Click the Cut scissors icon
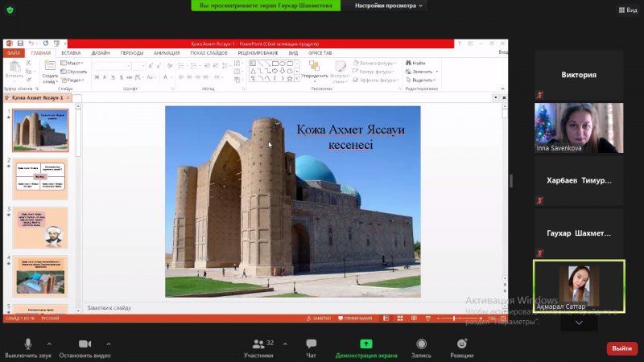This screenshot has height=362, width=644. pyautogui.click(x=28, y=63)
